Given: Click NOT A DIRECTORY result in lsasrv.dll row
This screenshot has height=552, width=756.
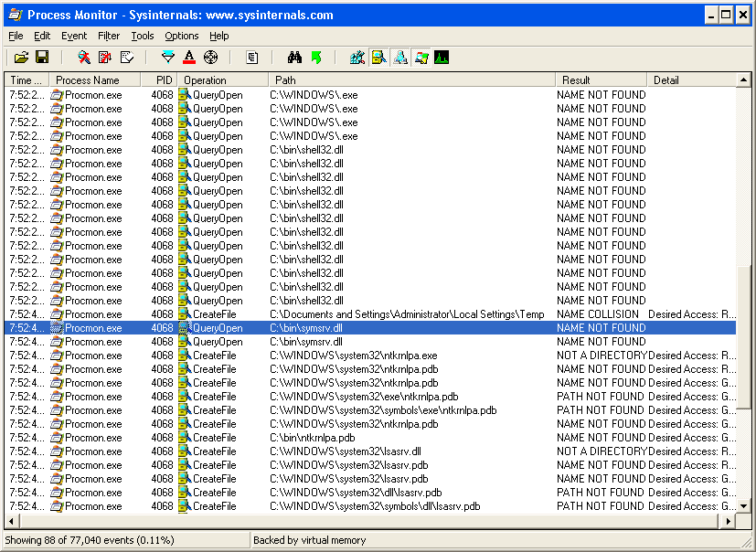Looking at the screenshot, I should point(602,451).
